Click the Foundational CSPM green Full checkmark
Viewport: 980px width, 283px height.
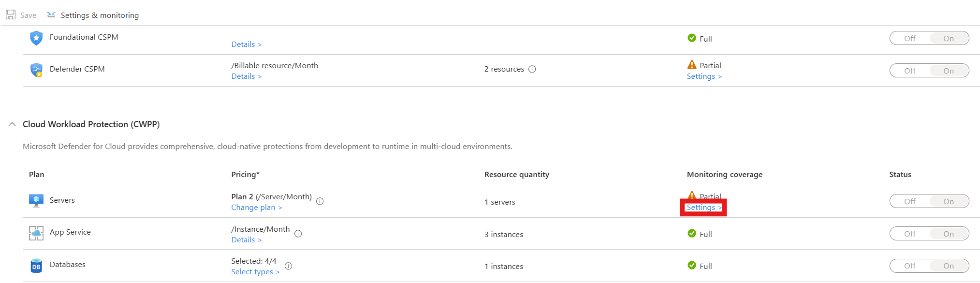tap(692, 38)
